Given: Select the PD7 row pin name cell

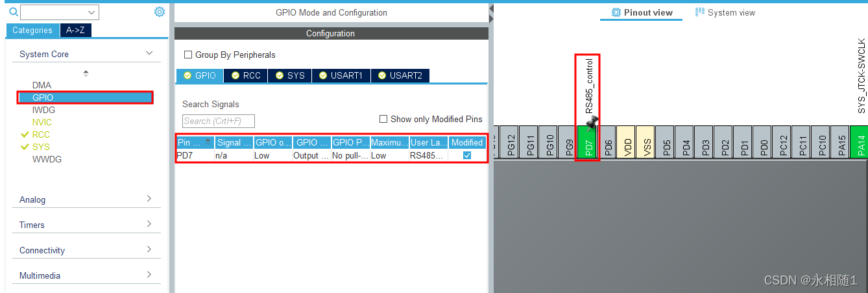Looking at the screenshot, I should 195,155.
